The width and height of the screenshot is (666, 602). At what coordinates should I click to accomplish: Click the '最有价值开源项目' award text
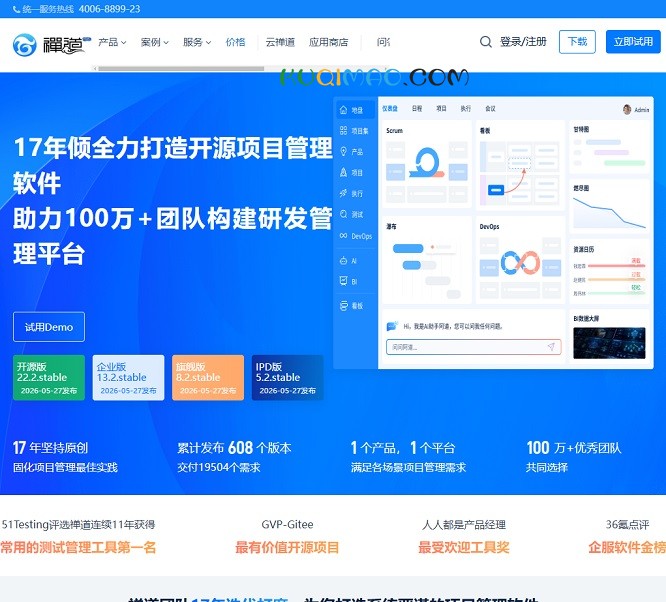287,547
